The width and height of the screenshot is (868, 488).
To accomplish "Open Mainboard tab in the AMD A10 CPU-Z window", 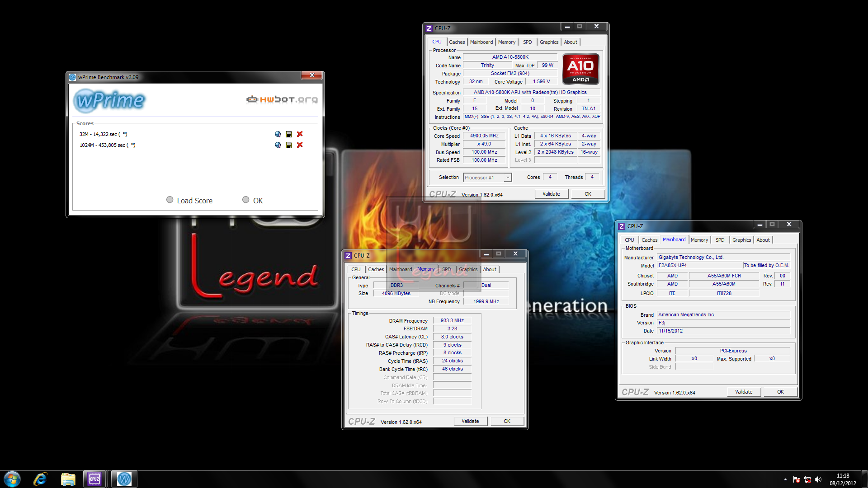I will pyautogui.click(x=481, y=42).
